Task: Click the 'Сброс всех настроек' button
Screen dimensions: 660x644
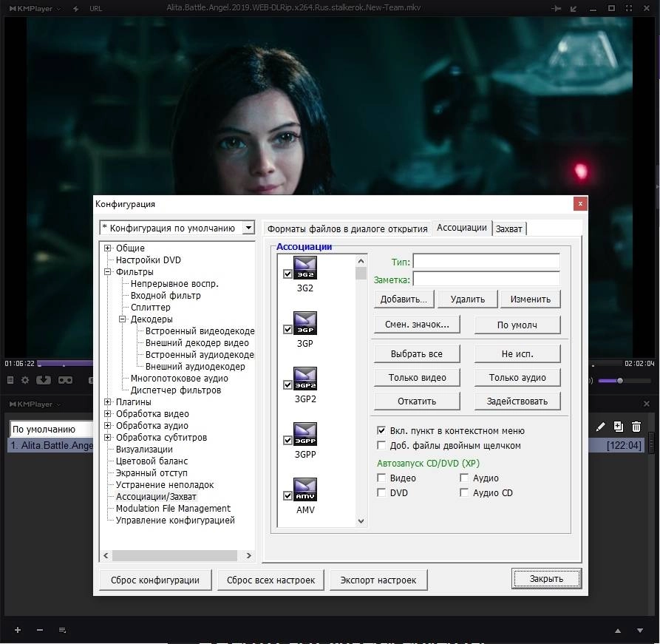Action: [271, 580]
